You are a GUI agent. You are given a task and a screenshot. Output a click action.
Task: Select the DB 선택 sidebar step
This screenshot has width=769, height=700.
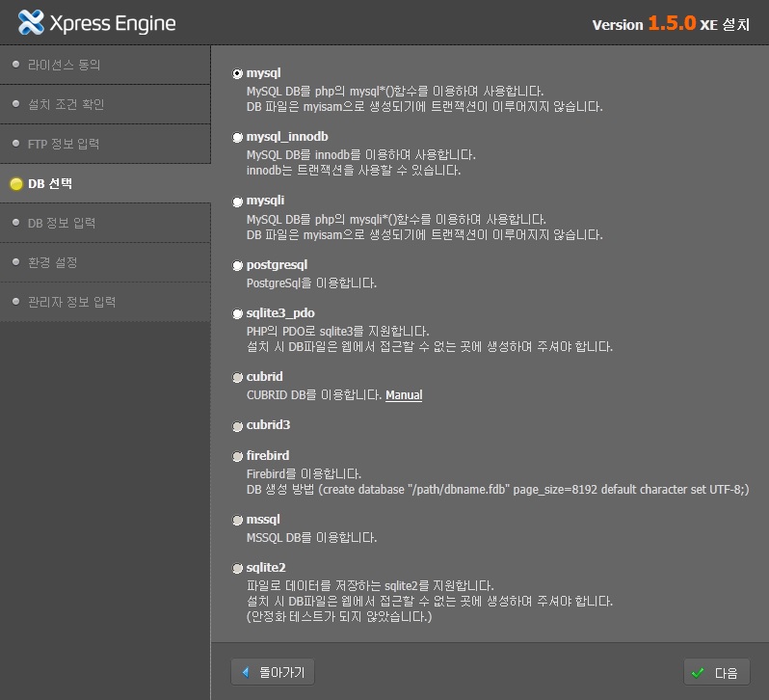click(105, 183)
